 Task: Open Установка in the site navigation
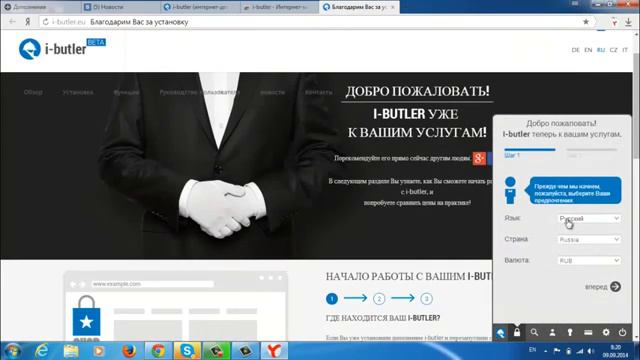coord(78,92)
